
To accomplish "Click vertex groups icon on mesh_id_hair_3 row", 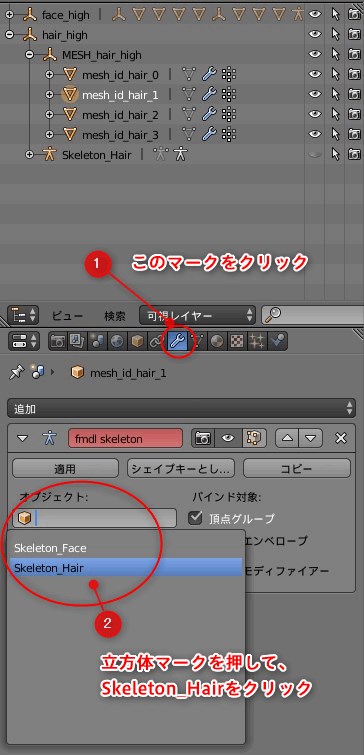I will (x=228, y=135).
